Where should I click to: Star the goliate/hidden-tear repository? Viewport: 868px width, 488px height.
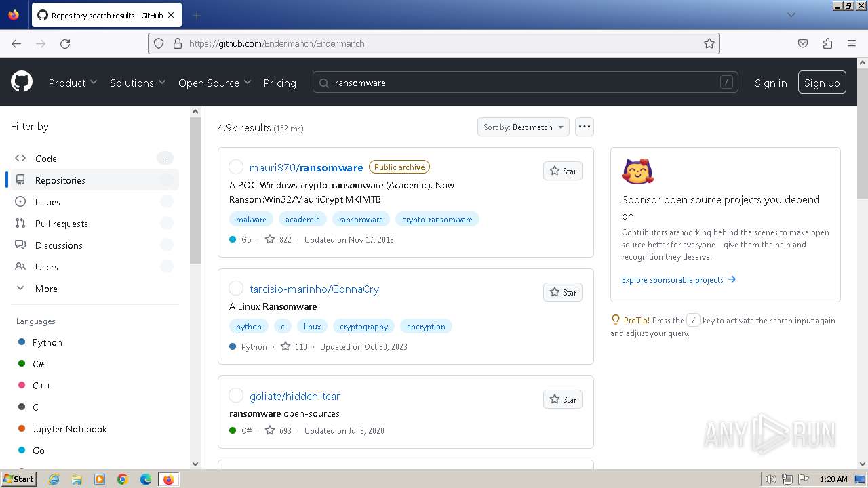[x=563, y=399]
